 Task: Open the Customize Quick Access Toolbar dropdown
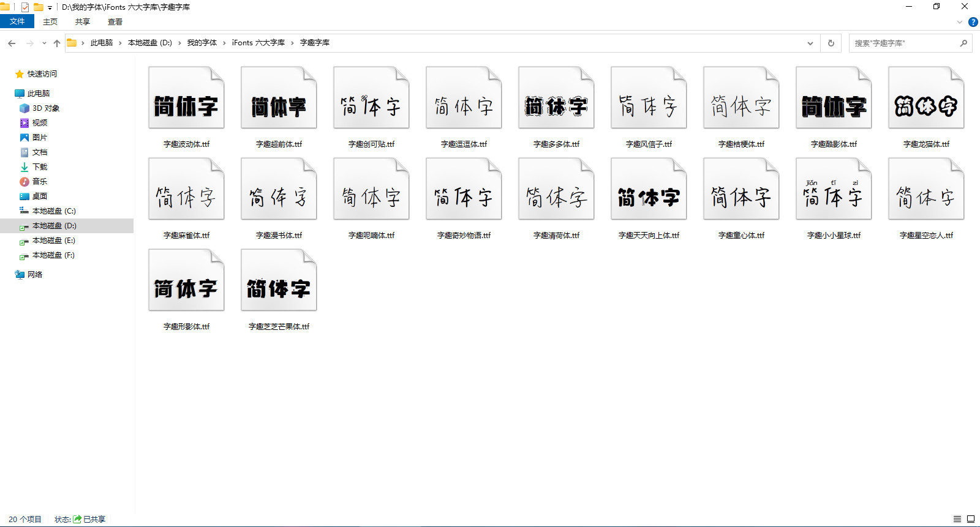[x=50, y=8]
